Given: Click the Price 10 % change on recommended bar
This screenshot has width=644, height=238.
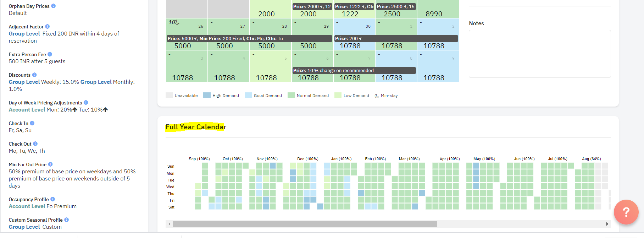Looking at the screenshot, I should (354, 71).
